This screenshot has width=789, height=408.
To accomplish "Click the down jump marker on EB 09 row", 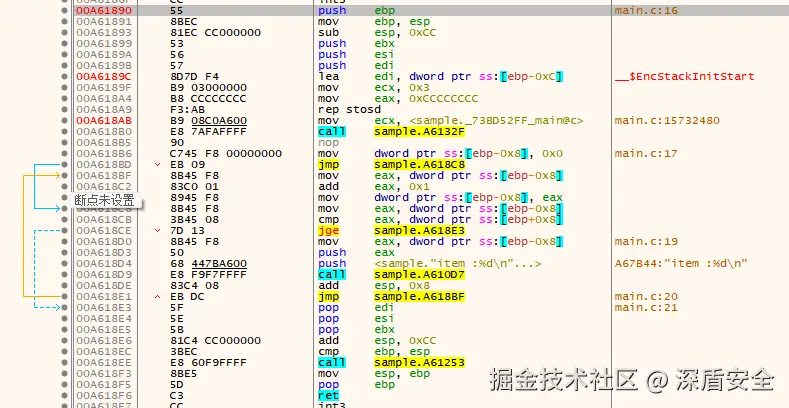I will (157, 165).
